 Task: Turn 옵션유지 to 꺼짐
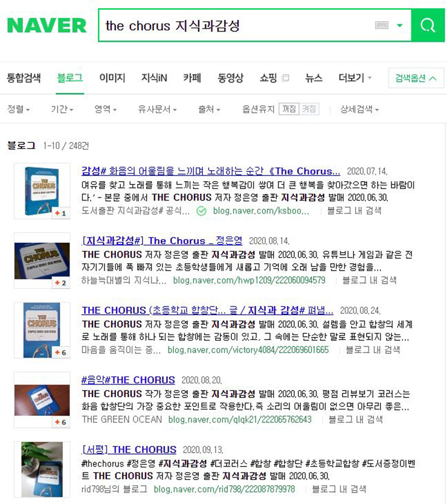click(289, 109)
